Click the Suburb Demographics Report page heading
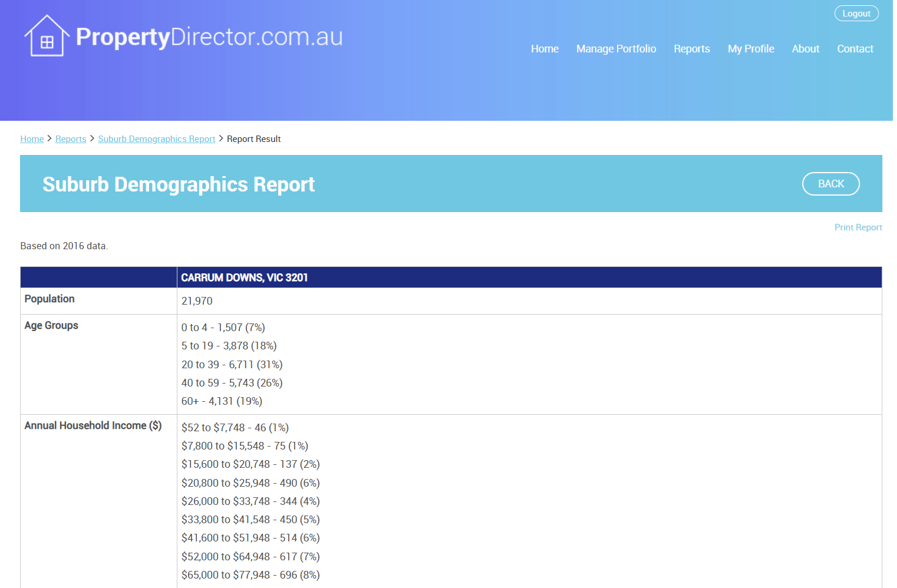Image resolution: width=897 pixels, height=588 pixels. (x=179, y=184)
